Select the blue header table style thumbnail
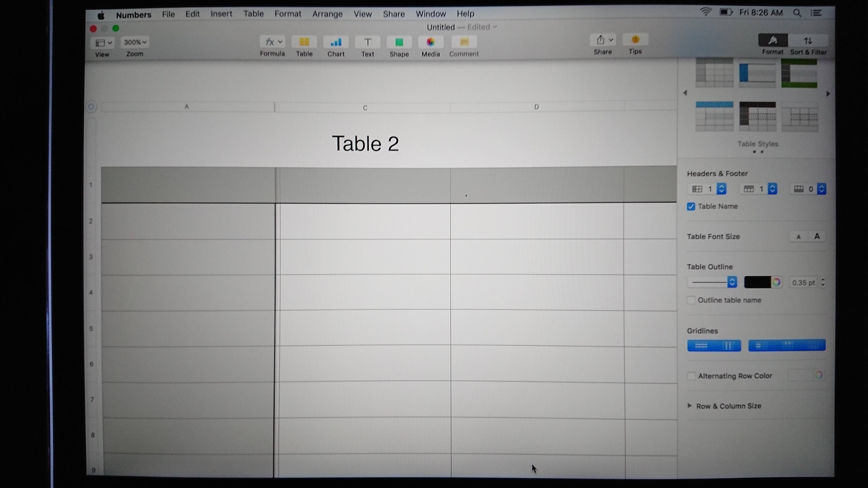This screenshot has width=868, height=488. 714,116
